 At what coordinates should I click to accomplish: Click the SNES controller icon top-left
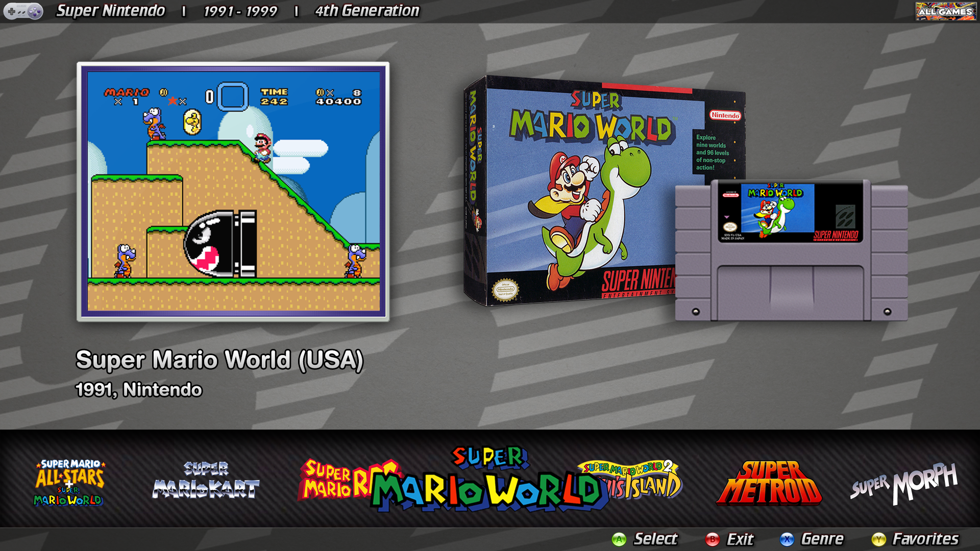click(x=22, y=10)
